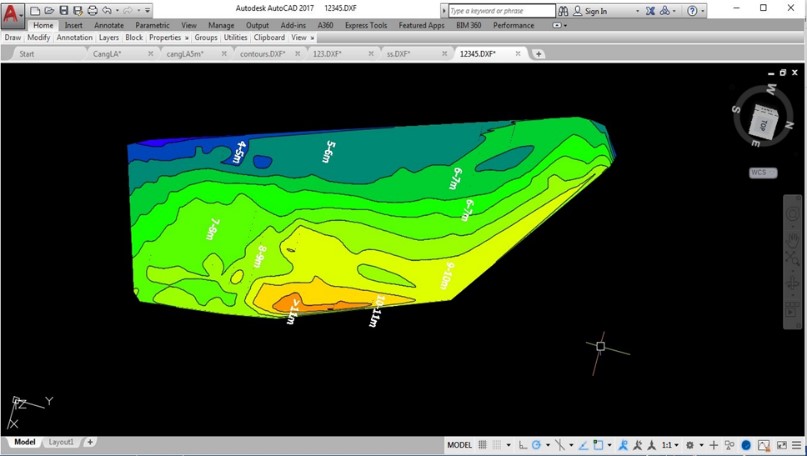Toggle 2D object snap in status bar
807x456 pixels.
pyautogui.click(x=598, y=445)
